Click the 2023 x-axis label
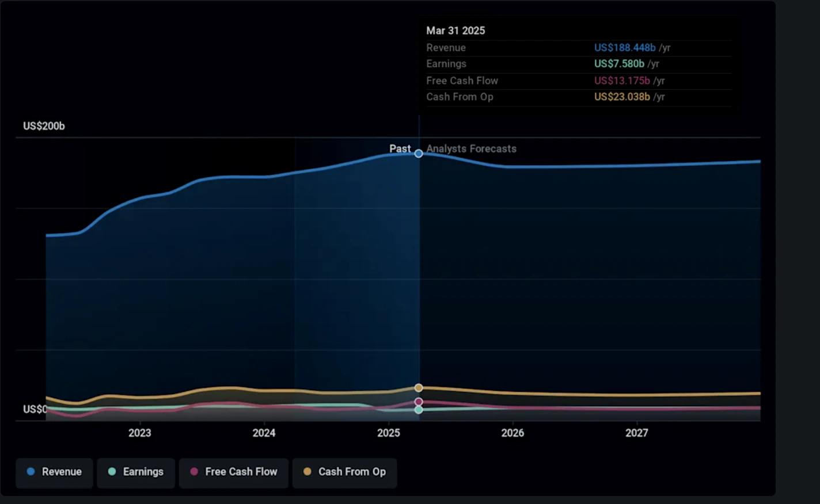The image size is (820, 504). pyautogui.click(x=139, y=433)
